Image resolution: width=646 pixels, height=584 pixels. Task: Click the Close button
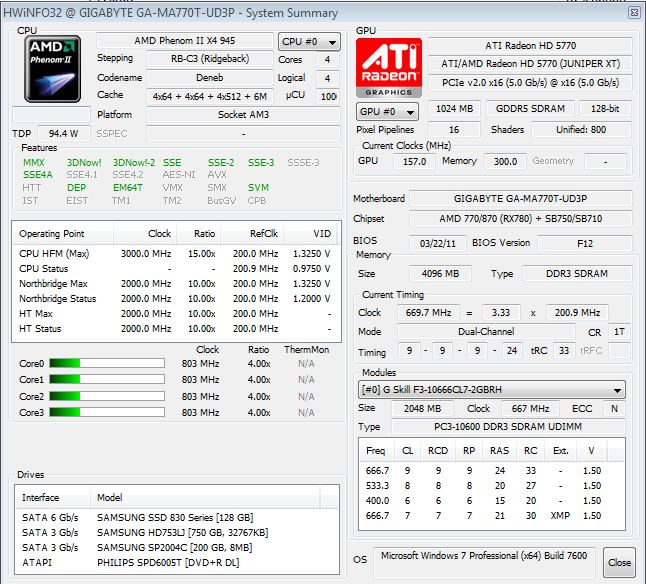[619, 563]
